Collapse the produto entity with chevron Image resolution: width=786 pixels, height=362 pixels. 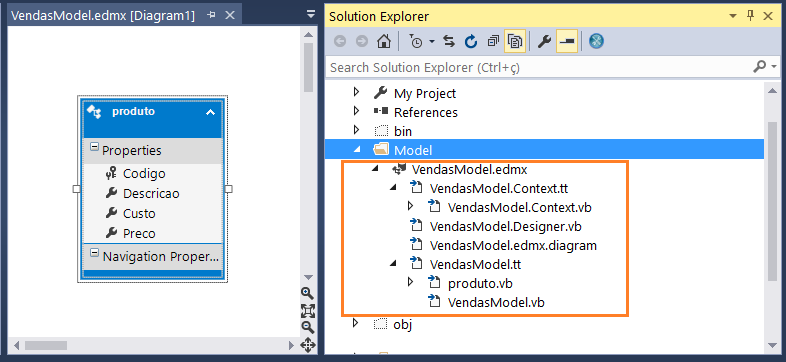[x=211, y=112]
